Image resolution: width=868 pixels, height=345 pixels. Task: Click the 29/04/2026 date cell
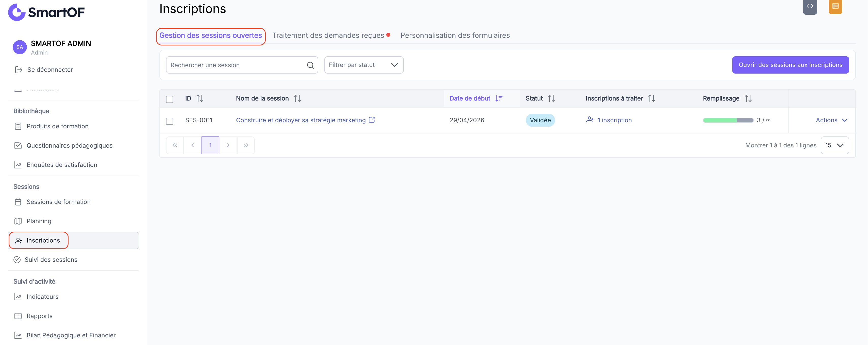point(467,120)
